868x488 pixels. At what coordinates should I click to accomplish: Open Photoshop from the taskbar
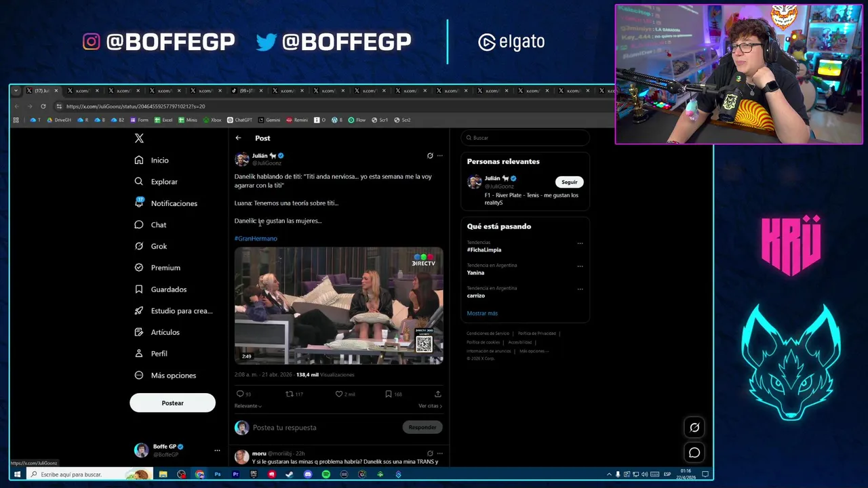pyautogui.click(x=218, y=474)
